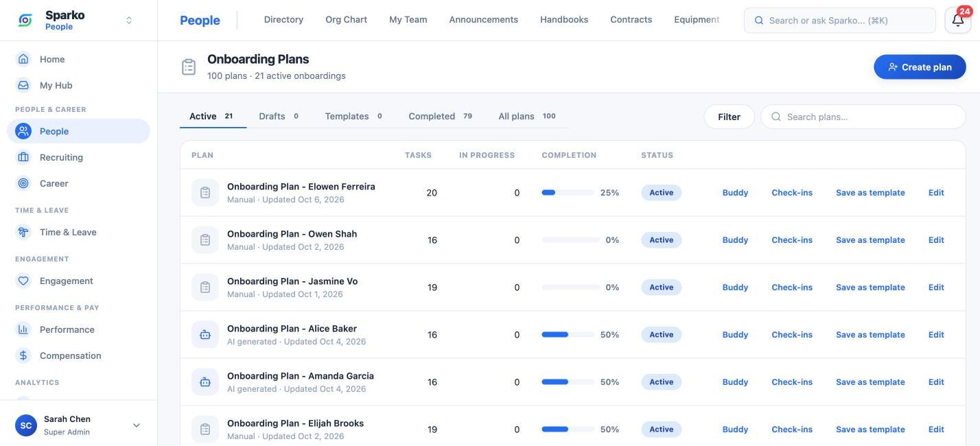Edit Elowen Ferreira onboarding plan

pos(936,193)
